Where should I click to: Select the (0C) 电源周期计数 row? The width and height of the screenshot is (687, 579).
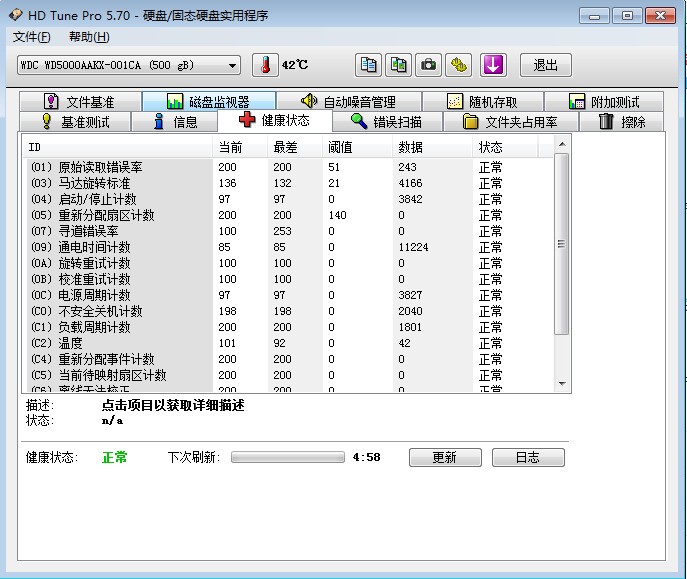pyautogui.click(x=288, y=295)
